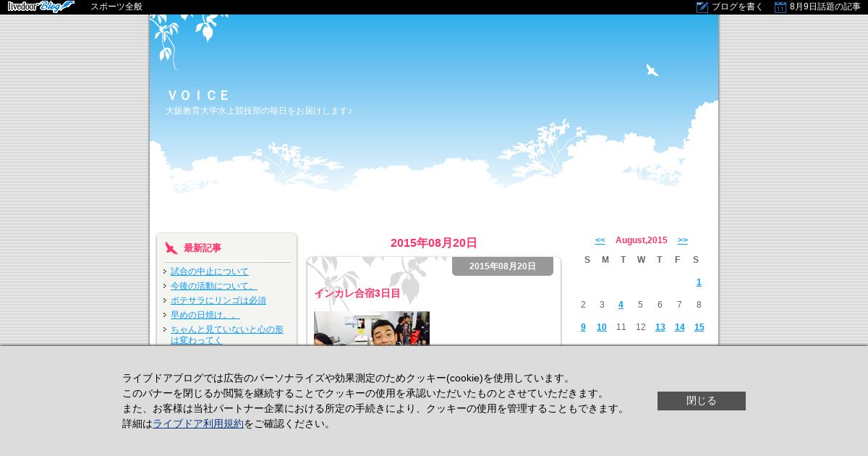The image size is (868, 456).
Task: Select August 1 in calendar
Action: point(699,282)
